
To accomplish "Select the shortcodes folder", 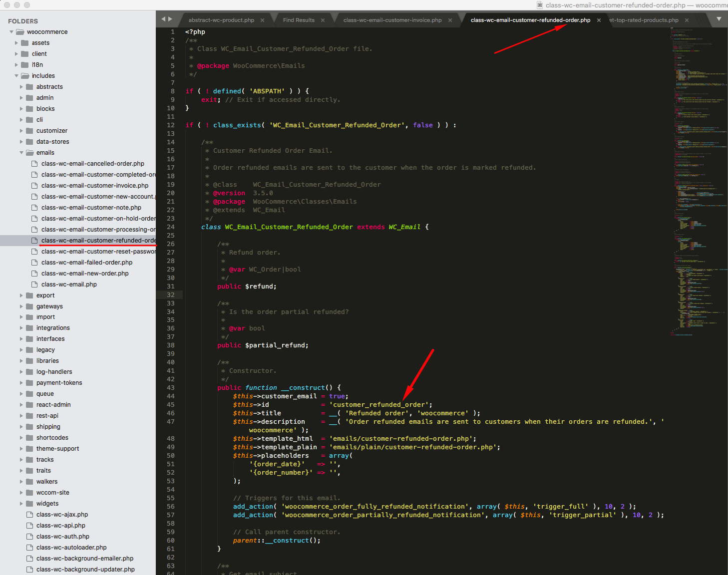I will [52, 438].
